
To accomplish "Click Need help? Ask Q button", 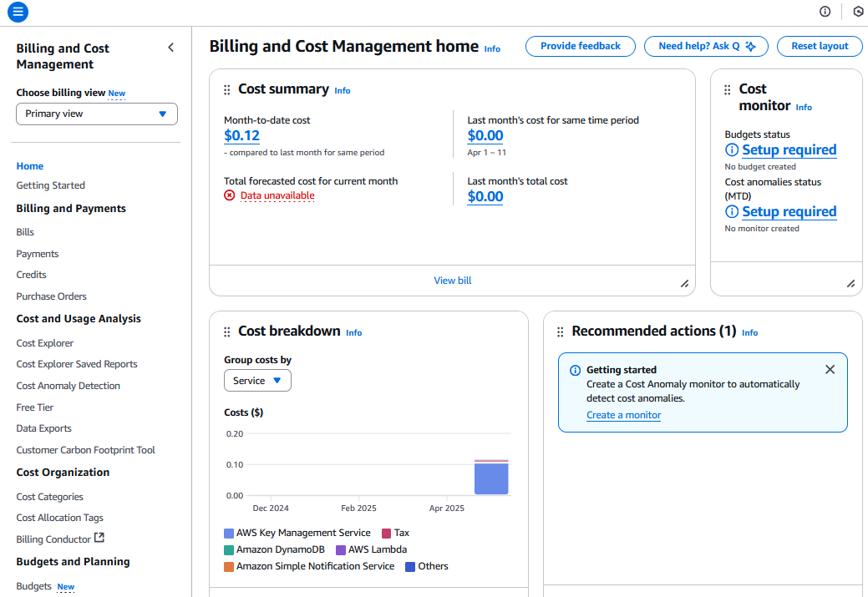I will (706, 47).
